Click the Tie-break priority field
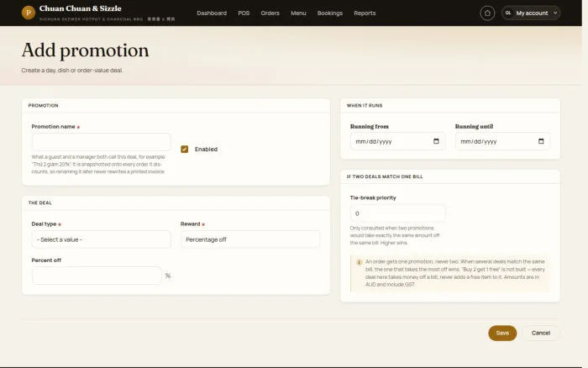588x368 pixels. click(397, 213)
